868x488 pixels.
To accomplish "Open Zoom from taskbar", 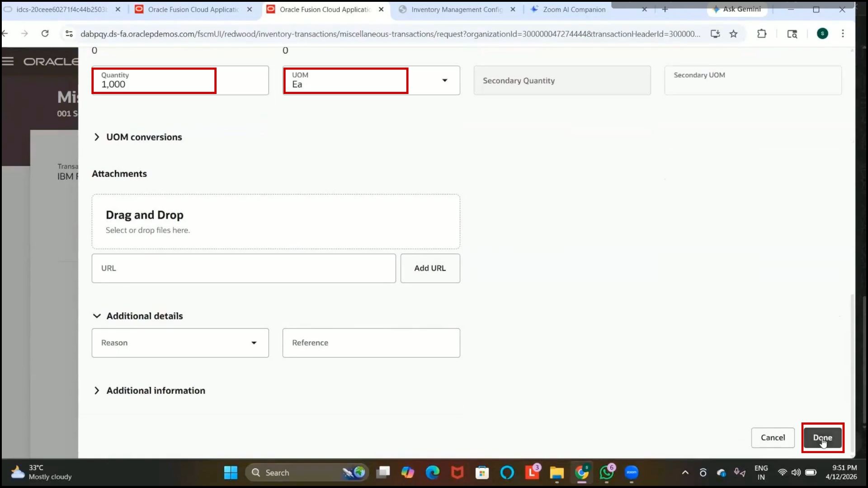I will coord(632,473).
